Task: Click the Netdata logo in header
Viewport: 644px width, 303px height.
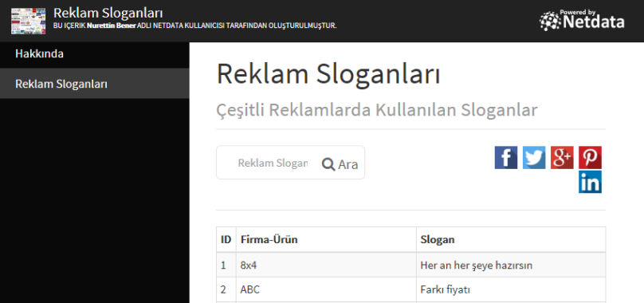Action: click(582, 20)
